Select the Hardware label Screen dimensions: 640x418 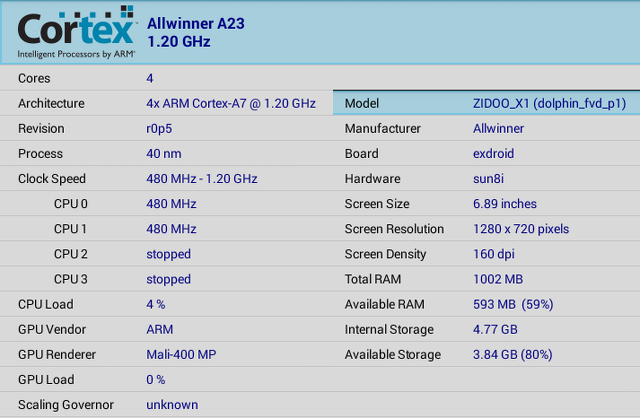(x=373, y=179)
